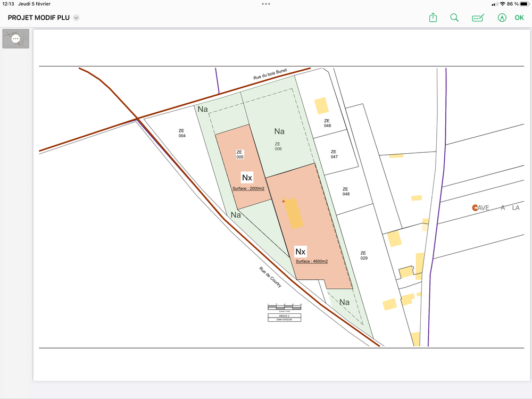Click the CAVE A LA logo
The height and width of the screenshot is (399, 532).
[496, 207]
